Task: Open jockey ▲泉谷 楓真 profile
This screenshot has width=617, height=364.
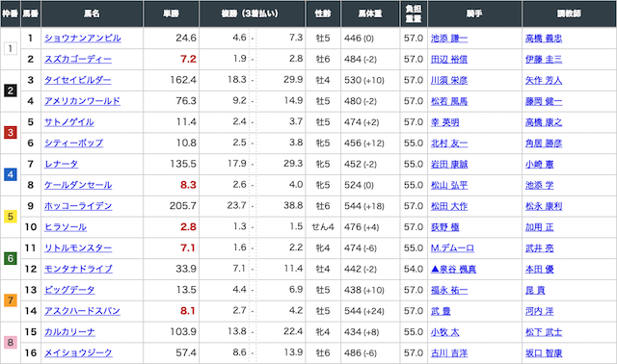Action: 453,269
